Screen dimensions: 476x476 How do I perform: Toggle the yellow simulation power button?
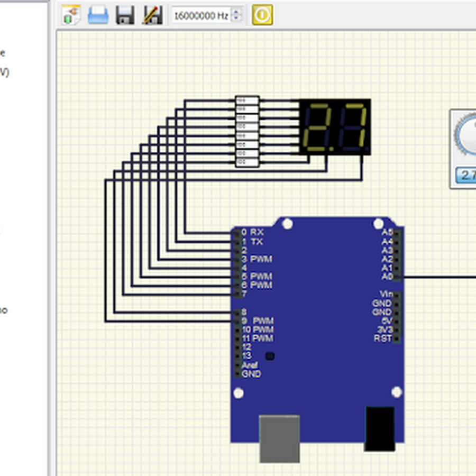tap(262, 15)
